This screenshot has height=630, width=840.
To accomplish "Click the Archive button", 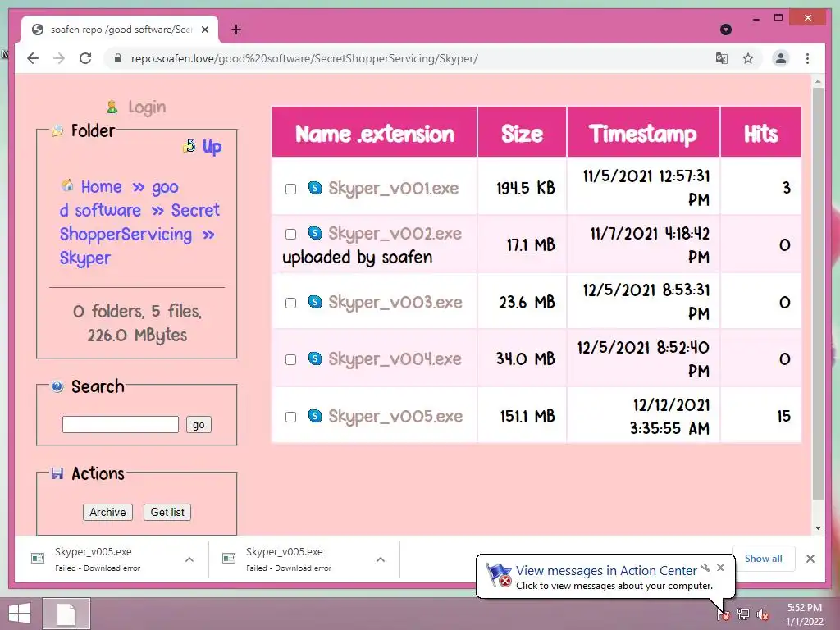I will coord(107,512).
